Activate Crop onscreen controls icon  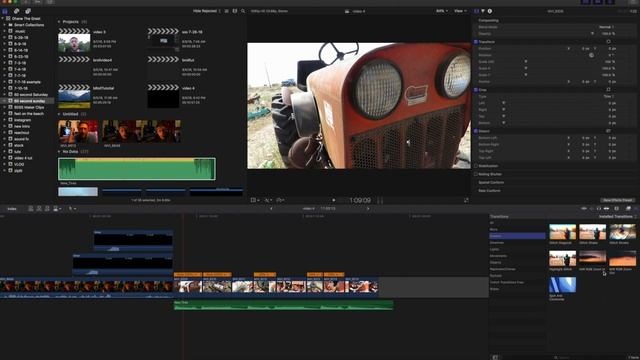[608, 90]
